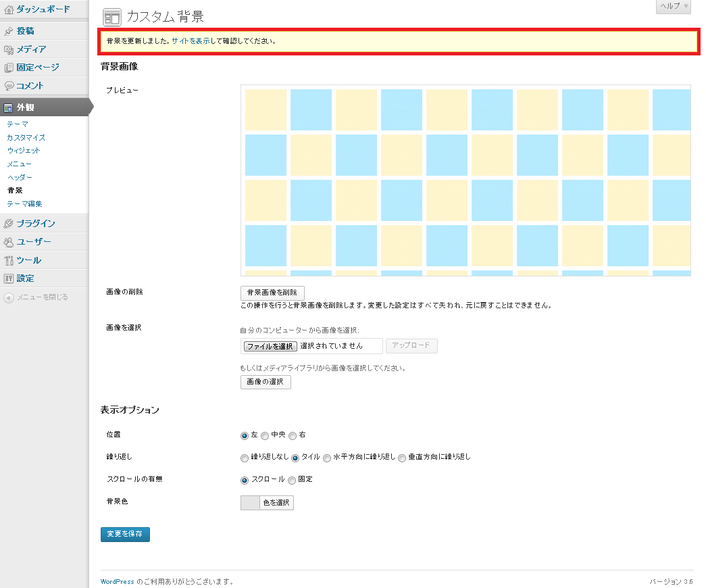The image size is (706, 588).
Task: Select the 繰り返しなし repeat option
Action: (245, 458)
